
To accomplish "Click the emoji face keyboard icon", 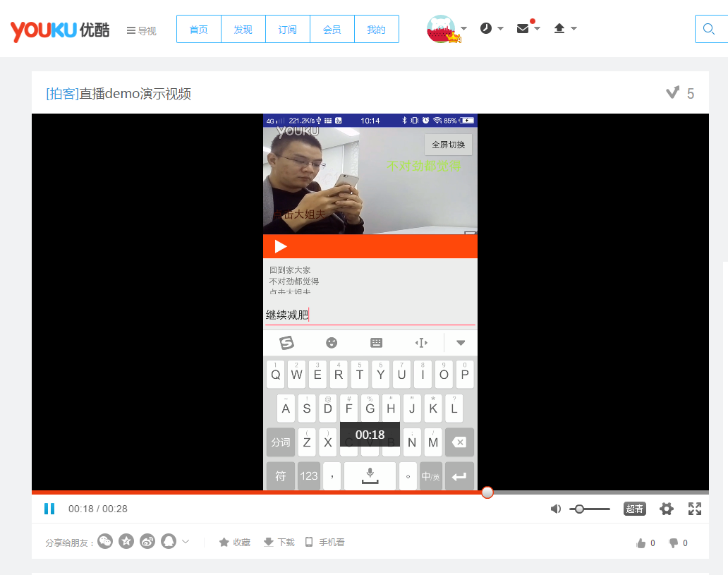I will tap(332, 343).
